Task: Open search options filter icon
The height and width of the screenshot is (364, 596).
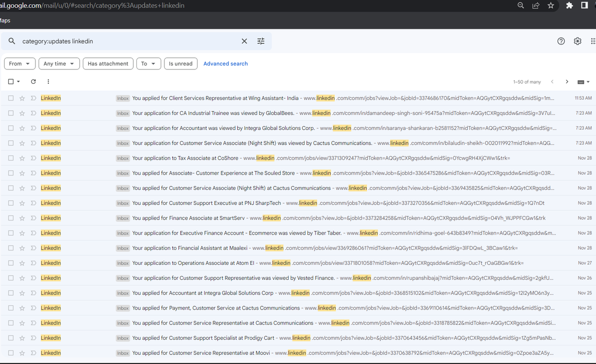Action: coord(261,41)
